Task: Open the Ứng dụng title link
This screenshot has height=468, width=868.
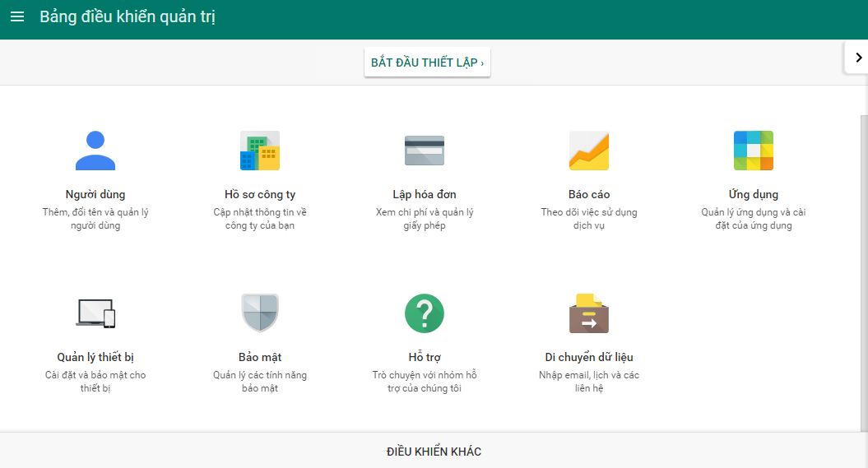Action: [x=754, y=194]
